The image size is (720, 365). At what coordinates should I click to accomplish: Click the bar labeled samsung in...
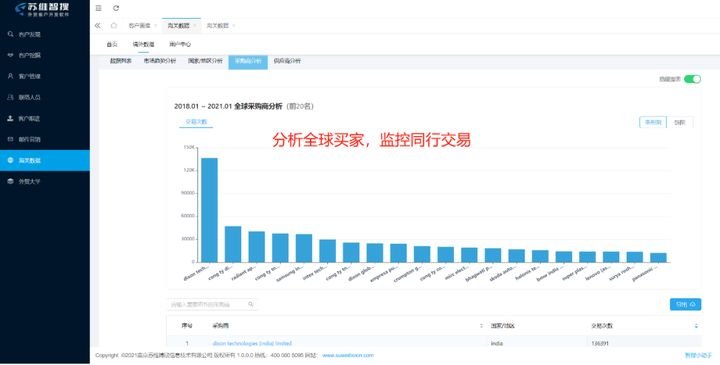(x=304, y=248)
